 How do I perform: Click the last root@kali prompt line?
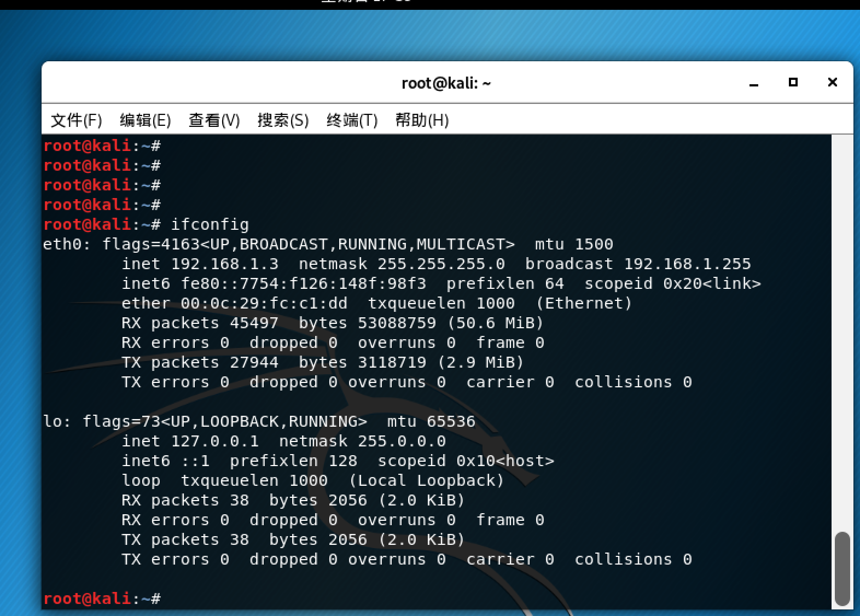102,598
